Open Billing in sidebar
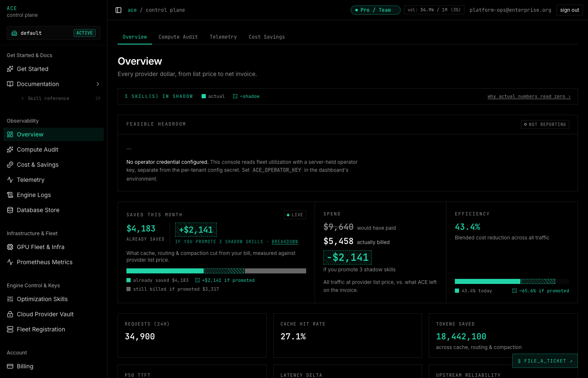Image resolution: width=588 pixels, height=378 pixels. [53, 366]
